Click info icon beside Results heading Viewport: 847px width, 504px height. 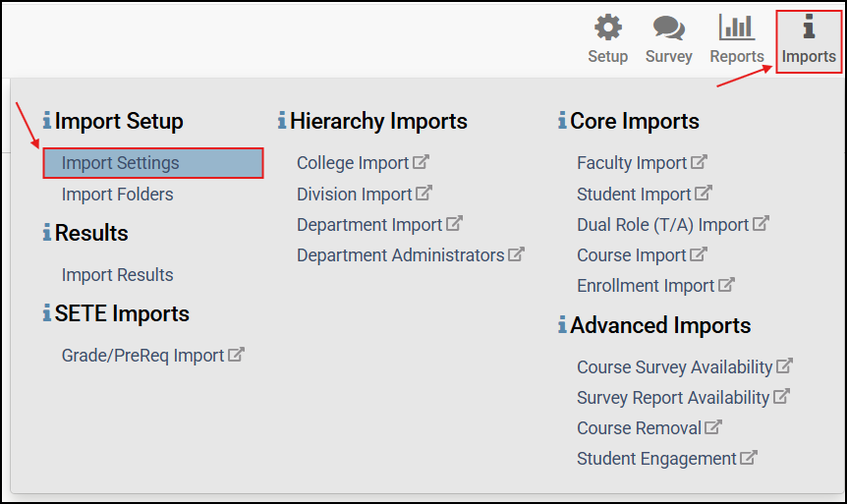click(47, 233)
